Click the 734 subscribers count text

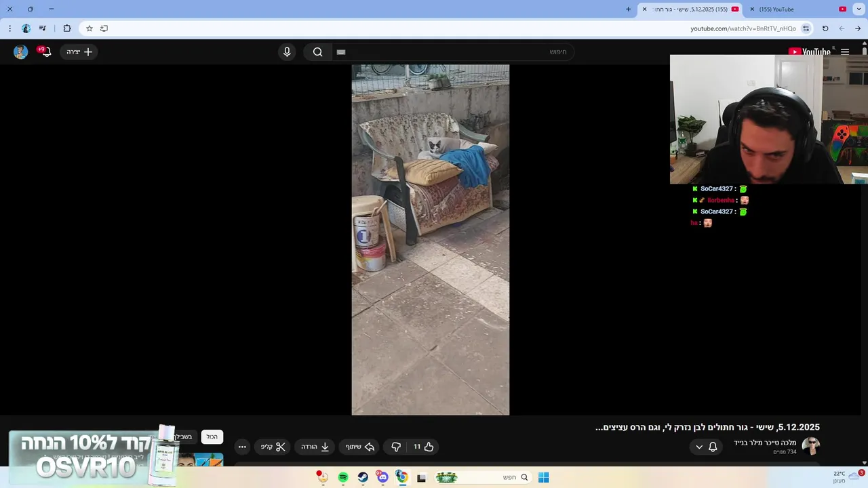coord(785,452)
